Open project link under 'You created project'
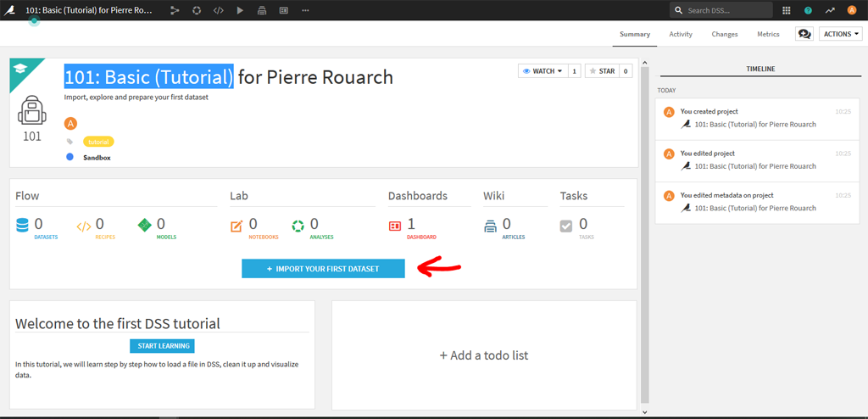Screen dimensions: 868x419 (x=755, y=124)
